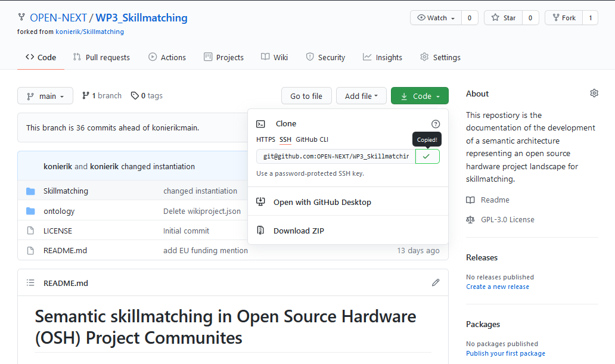Open the konierik/Skillmatching source repository link

(90, 32)
